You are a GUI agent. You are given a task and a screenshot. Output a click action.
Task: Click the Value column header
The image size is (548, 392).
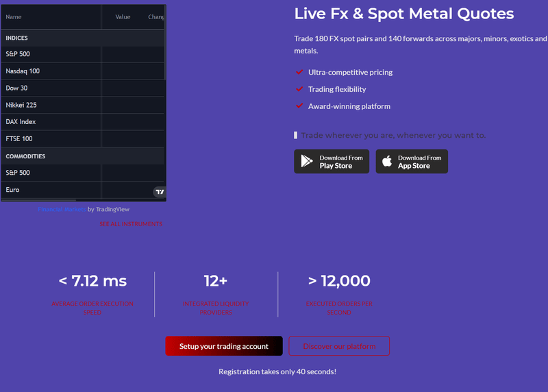tap(123, 16)
